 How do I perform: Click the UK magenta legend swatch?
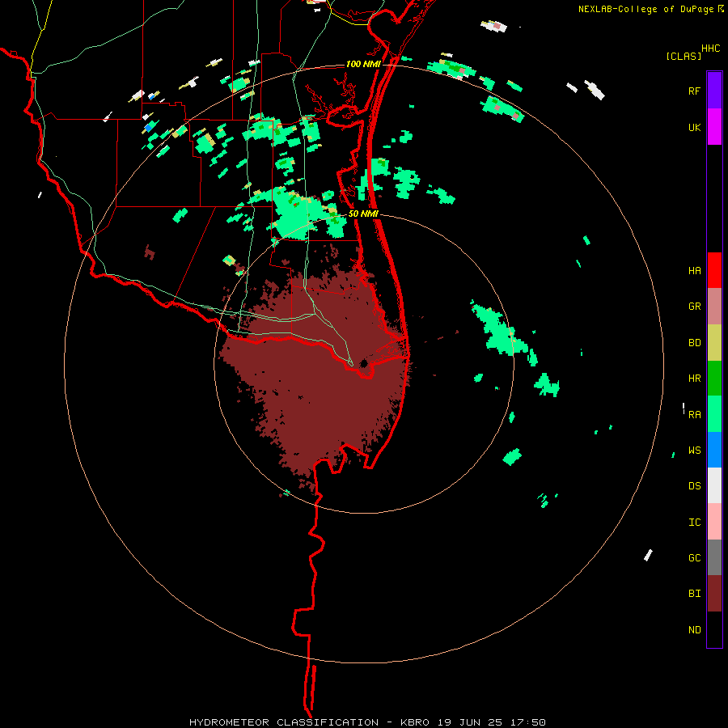pos(714,127)
